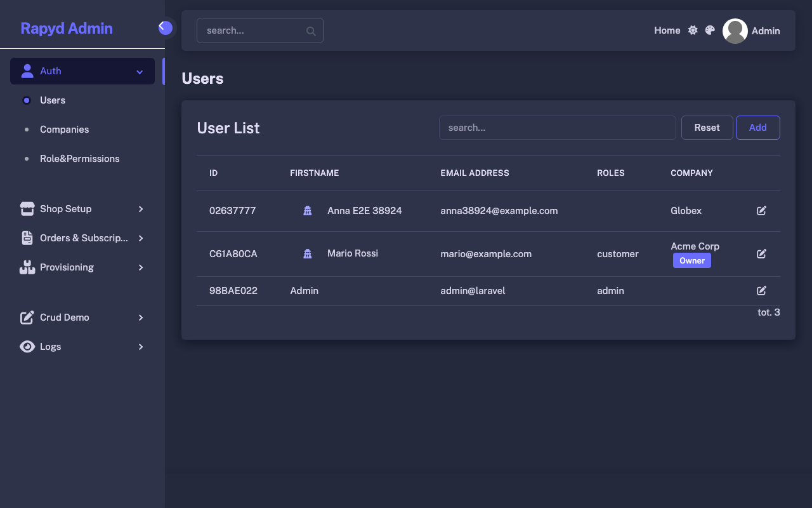Open the theme palette icon
812x508 pixels.
[x=710, y=30]
